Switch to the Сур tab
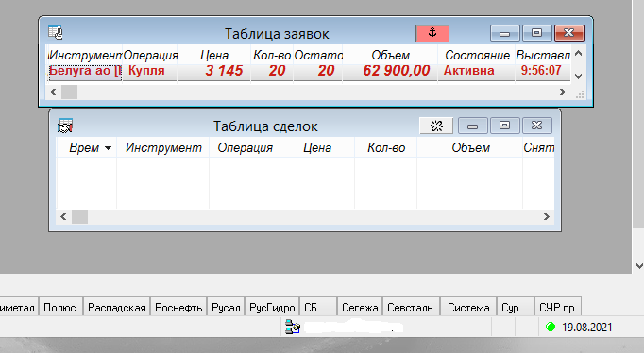Viewport: 644px width, 353px height. (x=515, y=308)
